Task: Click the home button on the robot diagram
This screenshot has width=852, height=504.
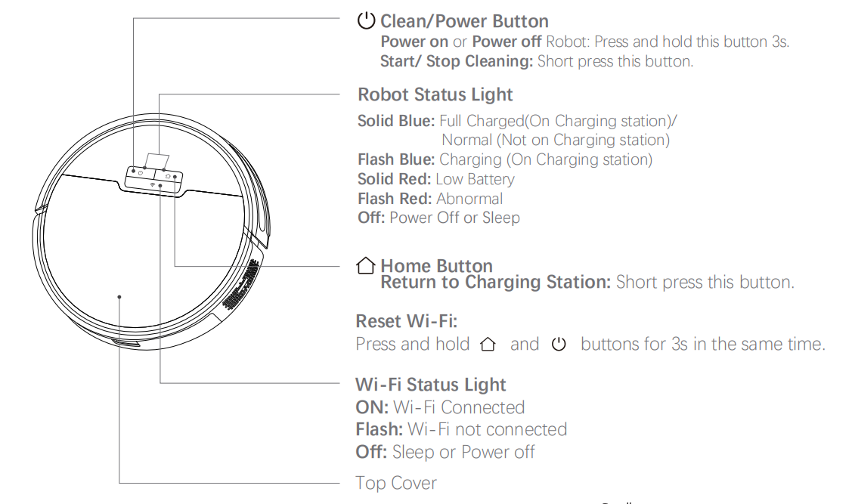Action: pyautogui.click(x=168, y=177)
